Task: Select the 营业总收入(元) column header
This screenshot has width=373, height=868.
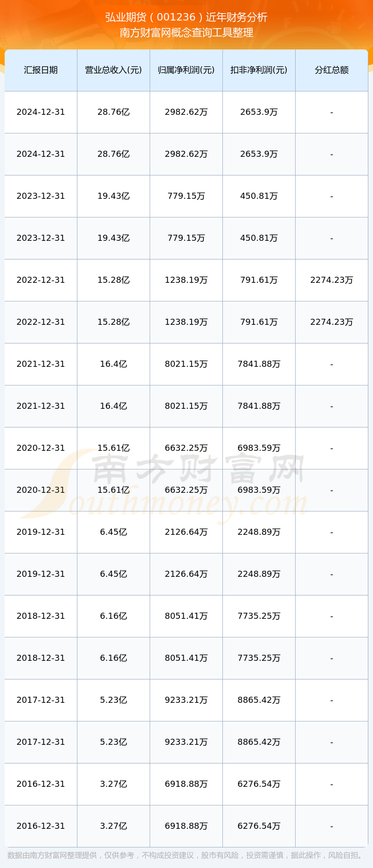Action: click(x=113, y=70)
